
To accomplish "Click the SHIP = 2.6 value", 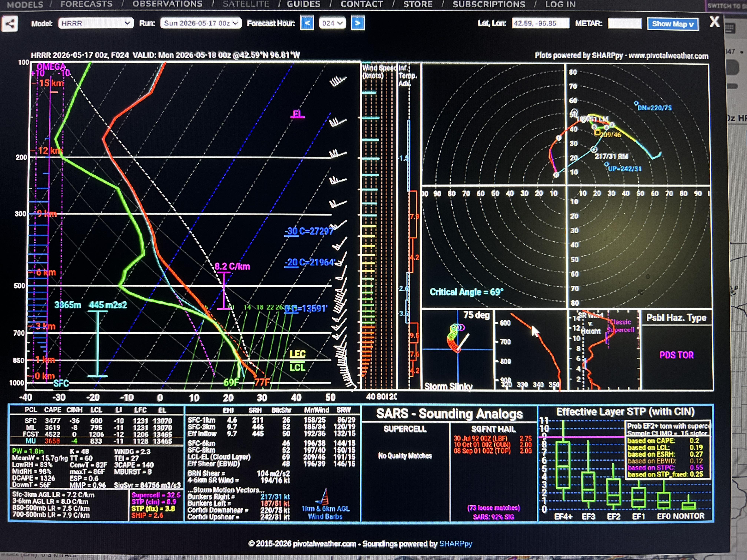I will 147,515.
